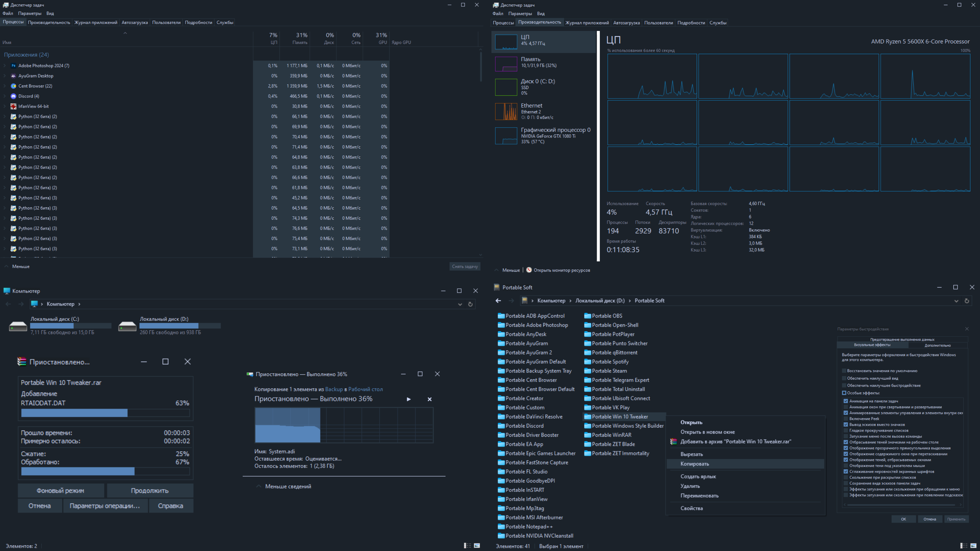Switch to the Дополнительно tab
Image resolution: width=980 pixels, height=551 pixels.
coord(937,345)
